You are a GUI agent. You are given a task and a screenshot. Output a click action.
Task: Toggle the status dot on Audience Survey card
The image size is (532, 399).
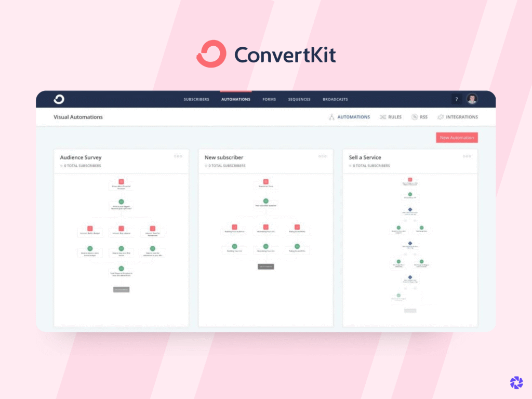(x=62, y=165)
